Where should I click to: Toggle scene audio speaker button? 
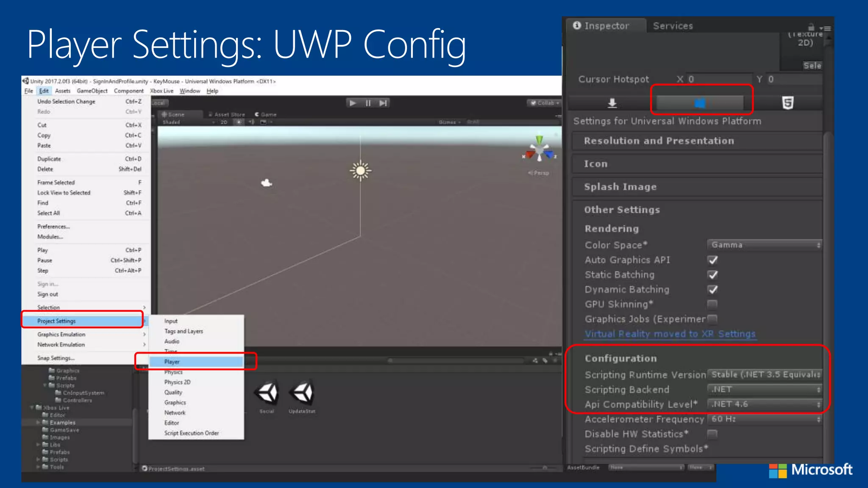click(251, 122)
